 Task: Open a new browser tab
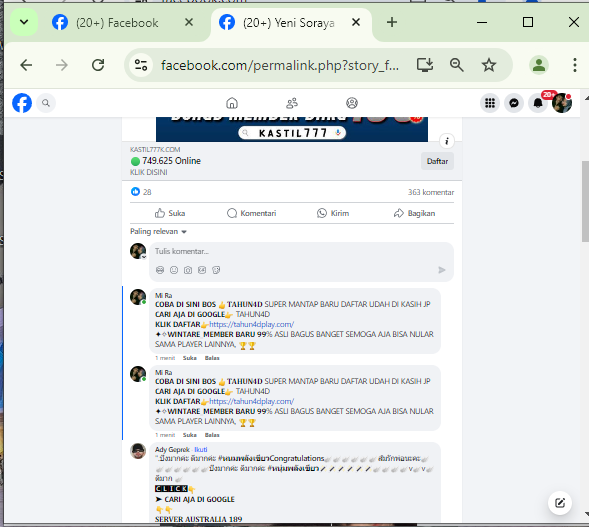click(x=392, y=22)
